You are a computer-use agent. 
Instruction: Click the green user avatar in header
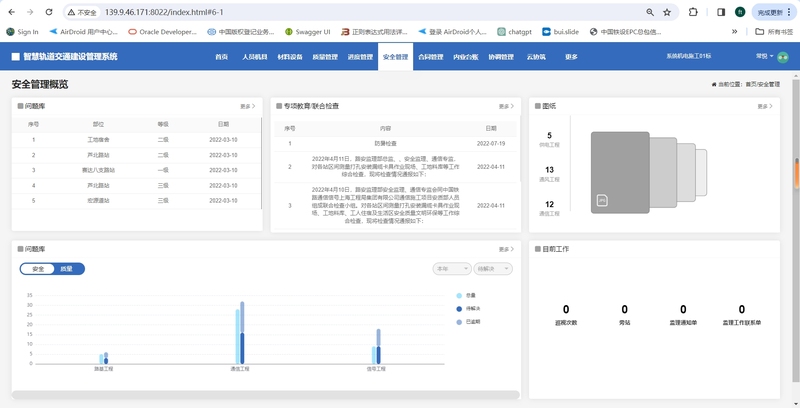click(x=783, y=57)
